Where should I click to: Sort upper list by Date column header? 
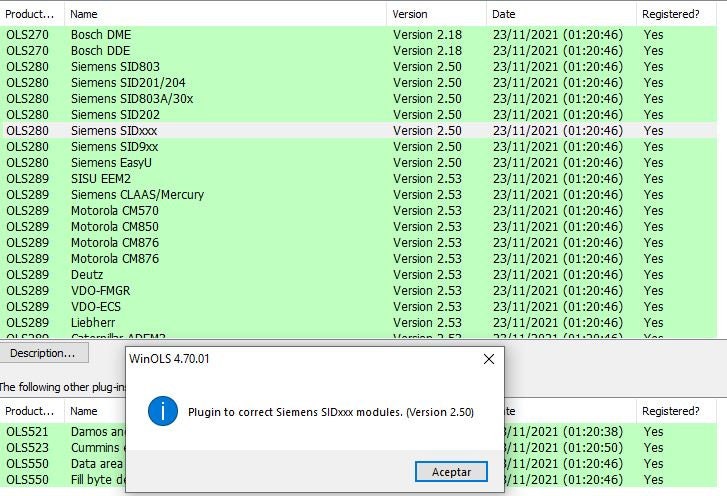tap(561, 14)
